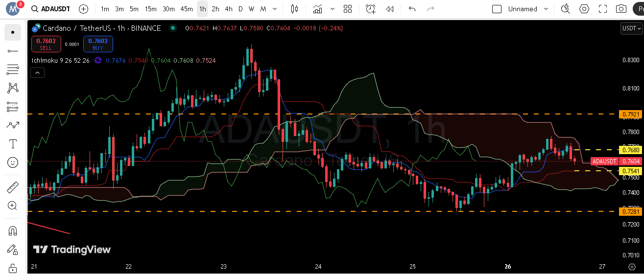Image resolution: width=644 pixels, height=274 pixels.
Task: Switch to the 5m timeframe
Action: (134, 9)
